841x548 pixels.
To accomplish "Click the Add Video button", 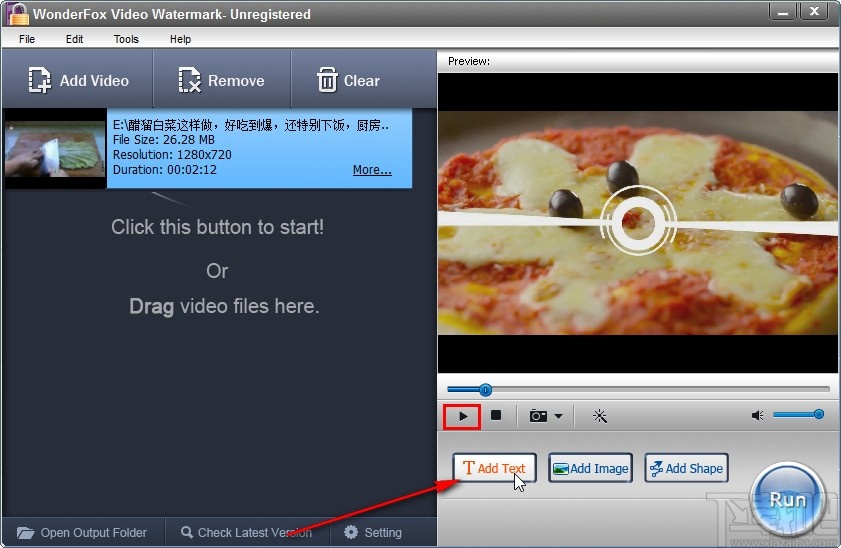I will (x=78, y=80).
